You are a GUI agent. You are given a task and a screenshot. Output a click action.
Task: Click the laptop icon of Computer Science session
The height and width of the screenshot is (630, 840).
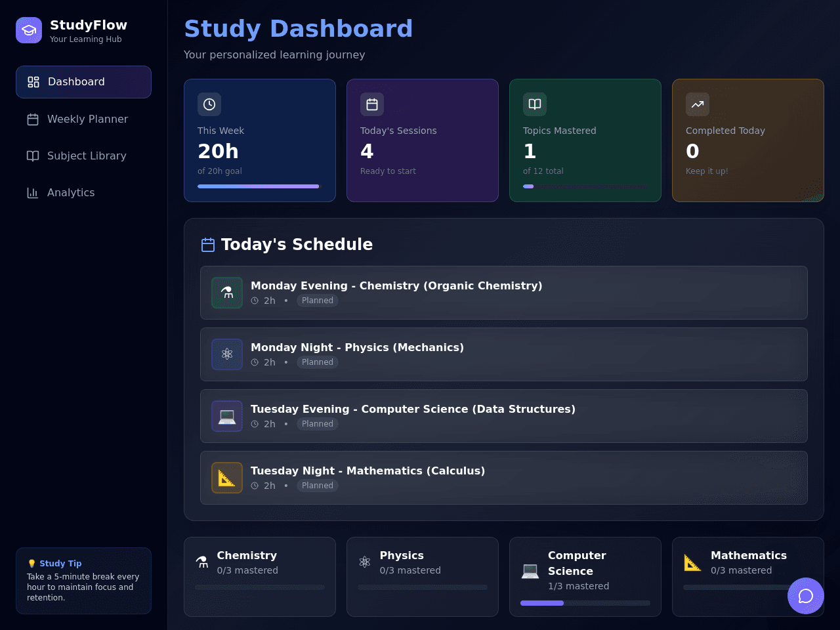coord(227,416)
